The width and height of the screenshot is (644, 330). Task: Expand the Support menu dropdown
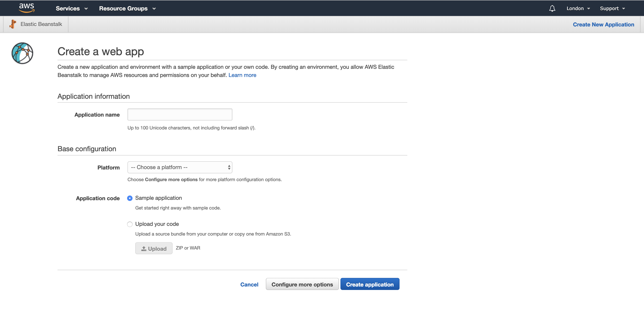[x=612, y=9]
